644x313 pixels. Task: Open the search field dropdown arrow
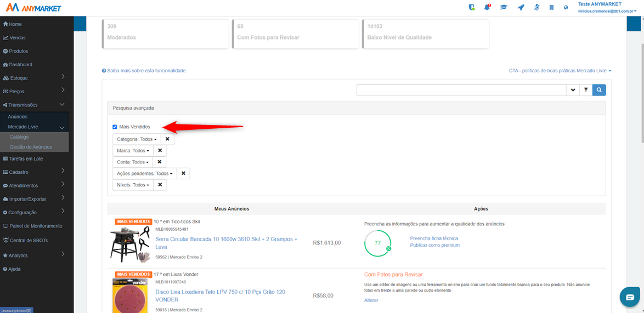point(573,90)
